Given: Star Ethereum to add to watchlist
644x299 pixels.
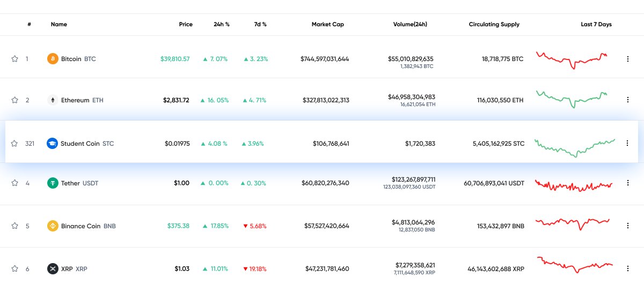Looking at the screenshot, I should 15,100.
